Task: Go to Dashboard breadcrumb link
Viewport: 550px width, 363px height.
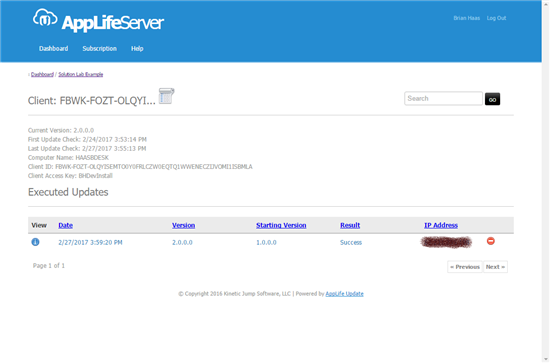Action: tap(42, 74)
